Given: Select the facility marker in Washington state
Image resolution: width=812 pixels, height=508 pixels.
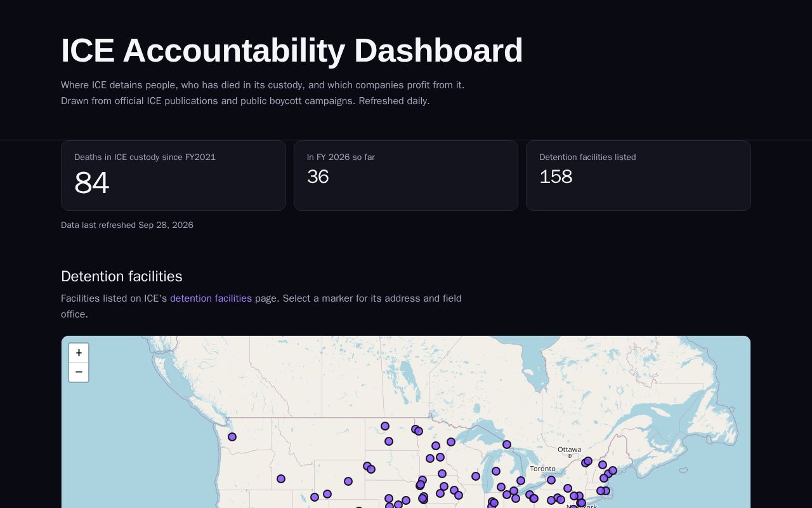Looking at the screenshot, I should point(232,437).
